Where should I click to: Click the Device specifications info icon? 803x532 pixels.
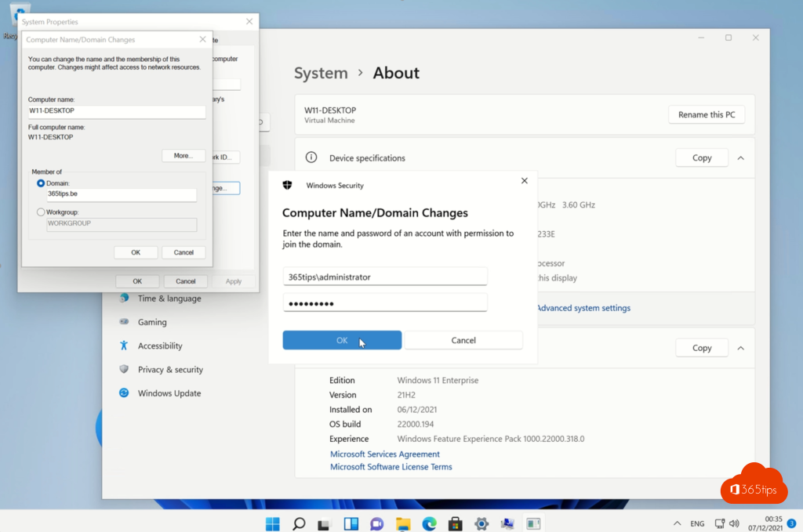click(x=311, y=157)
